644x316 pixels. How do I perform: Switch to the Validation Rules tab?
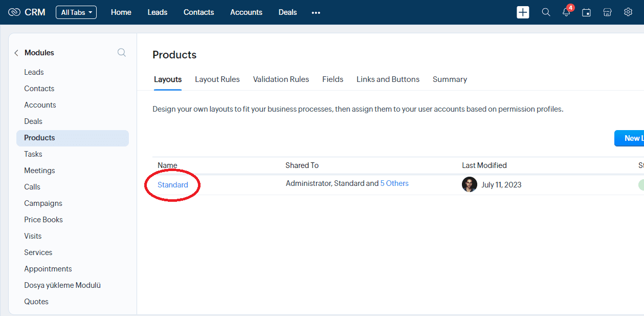pyautogui.click(x=281, y=79)
